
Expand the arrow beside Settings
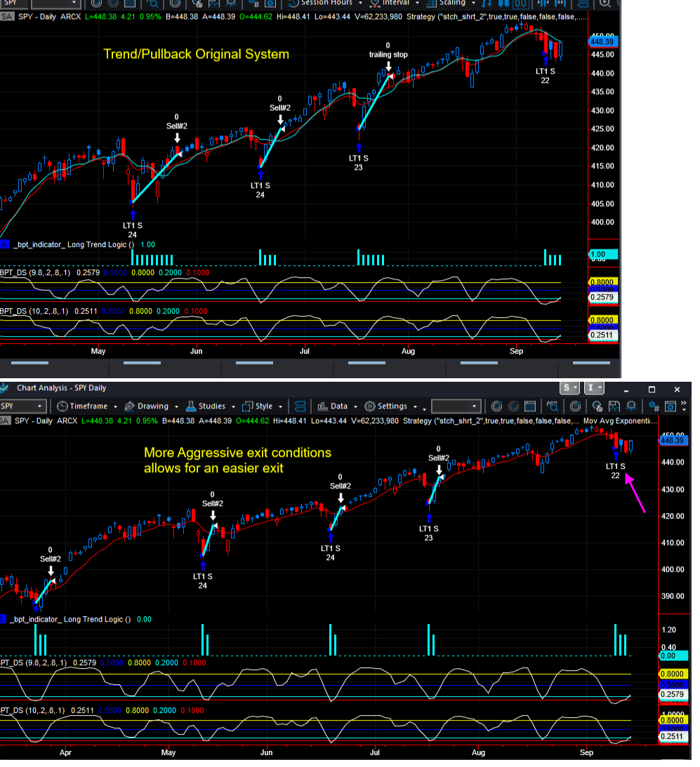[415, 406]
